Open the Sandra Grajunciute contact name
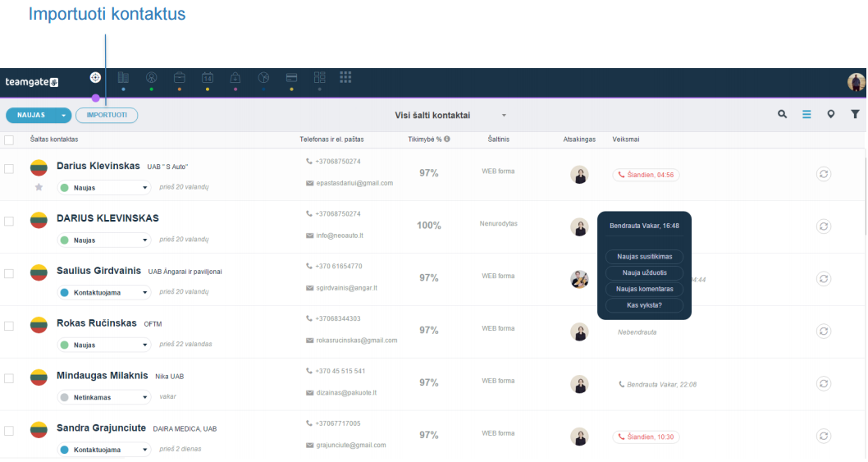This screenshot has height=462, width=868. 101,428
